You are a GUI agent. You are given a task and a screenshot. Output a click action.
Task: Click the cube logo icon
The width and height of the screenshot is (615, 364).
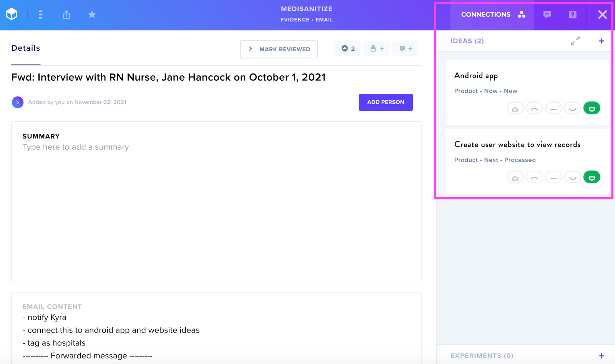[x=12, y=15]
